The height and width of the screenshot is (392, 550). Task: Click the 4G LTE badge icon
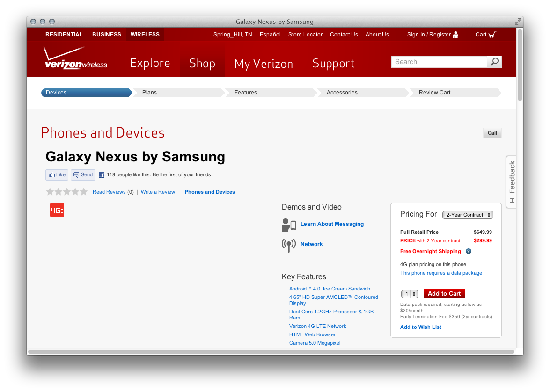point(57,210)
